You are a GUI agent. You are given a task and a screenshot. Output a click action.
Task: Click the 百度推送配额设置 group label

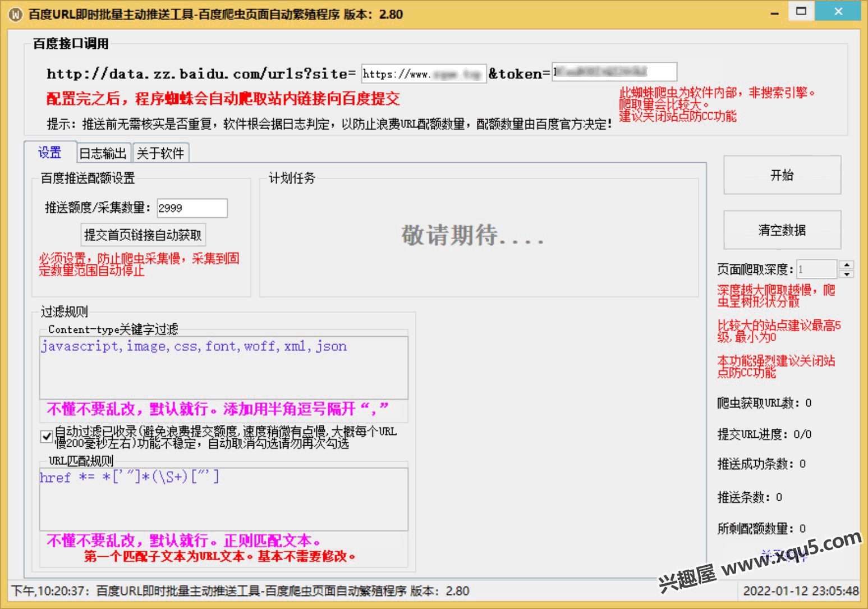click(x=88, y=178)
